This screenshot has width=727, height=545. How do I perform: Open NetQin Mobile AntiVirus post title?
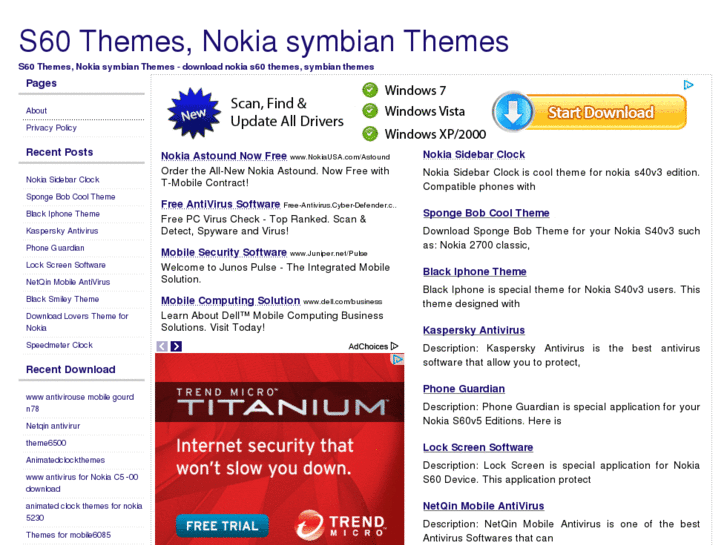click(x=484, y=506)
